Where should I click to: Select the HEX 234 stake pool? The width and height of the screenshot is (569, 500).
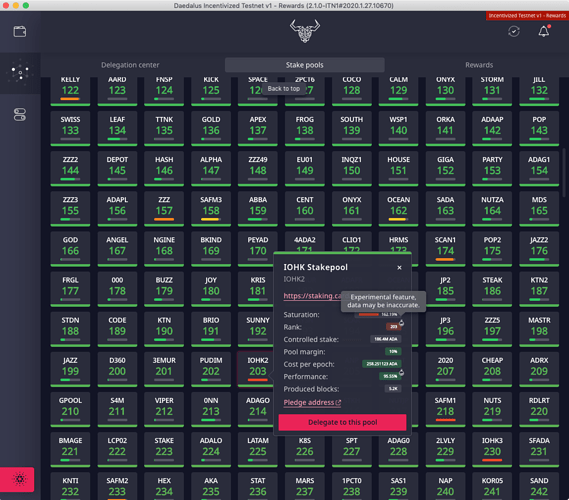(164, 487)
